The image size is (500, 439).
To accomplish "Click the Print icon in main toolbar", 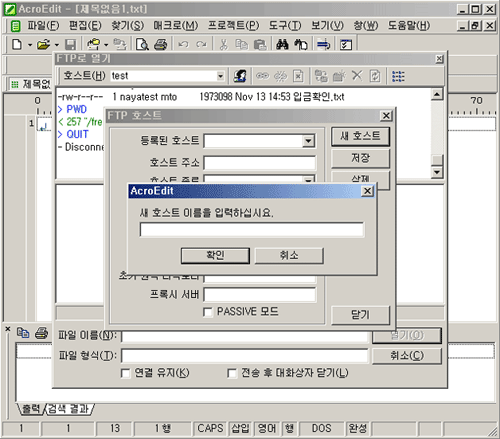I will click(x=161, y=44).
